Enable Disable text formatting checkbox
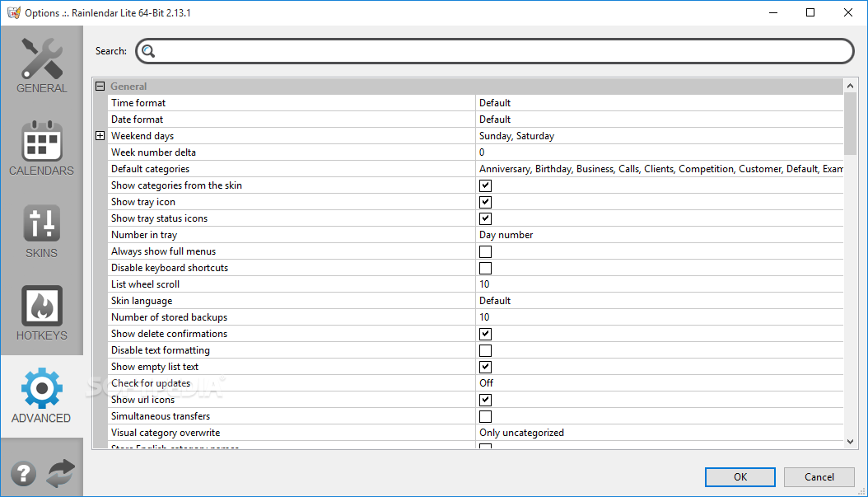The height and width of the screenshot is (497, 868). pos(486,351)
